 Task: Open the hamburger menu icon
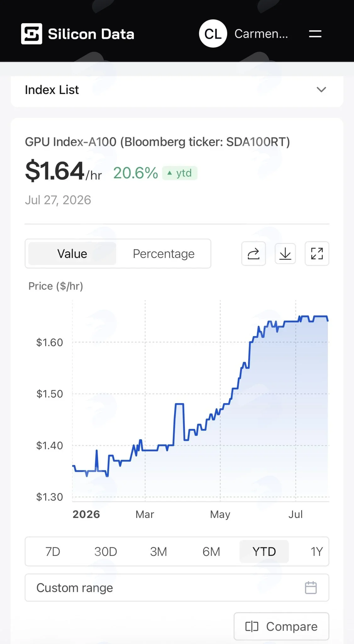[315, 34]
